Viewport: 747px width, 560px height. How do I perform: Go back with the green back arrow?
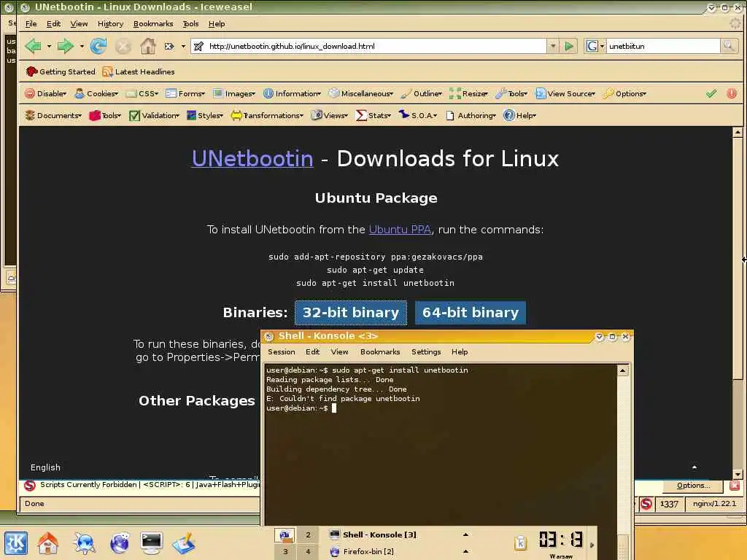[x=33, y=46]
